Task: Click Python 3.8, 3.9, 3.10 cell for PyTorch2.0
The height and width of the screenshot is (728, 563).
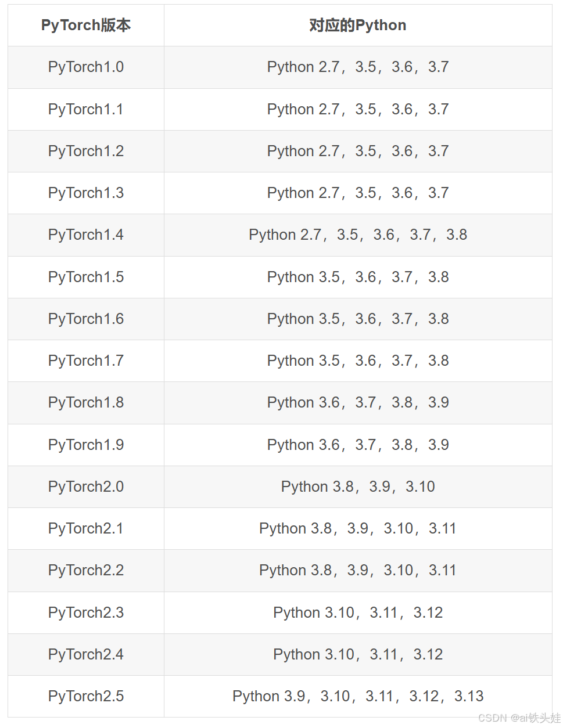Action: (358, 487)
